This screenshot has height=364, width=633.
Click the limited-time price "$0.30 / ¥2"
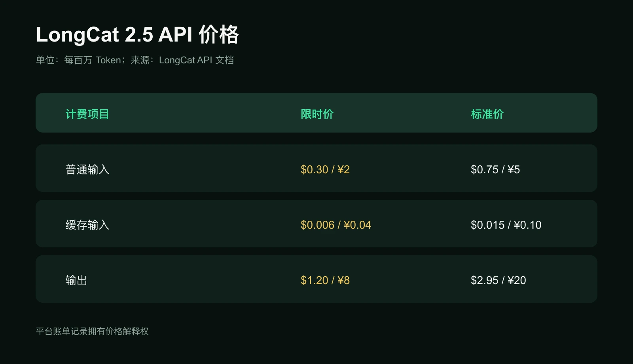325,169
